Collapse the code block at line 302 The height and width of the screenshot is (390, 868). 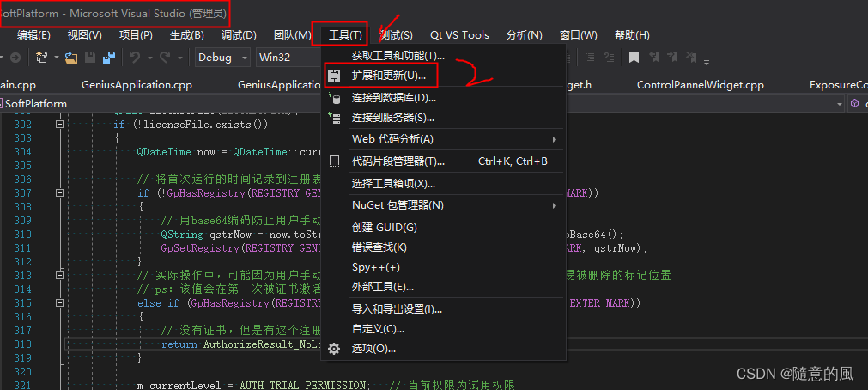pos(60,124)
